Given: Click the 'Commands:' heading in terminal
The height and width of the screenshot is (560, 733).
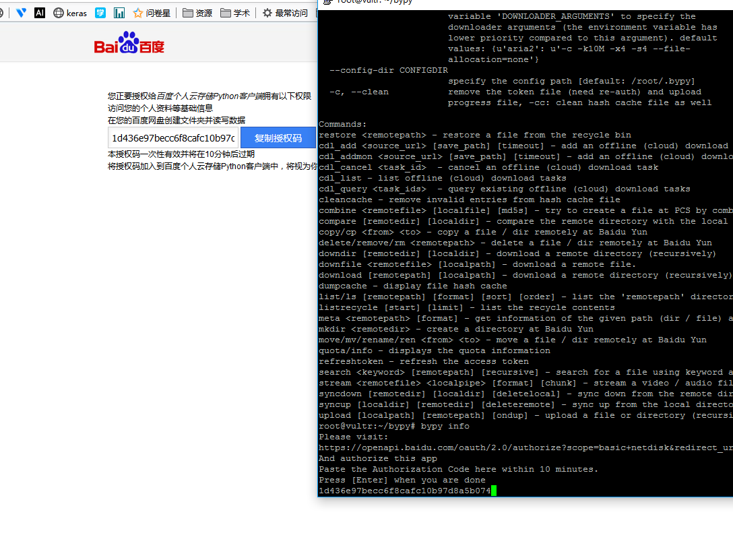Looking at the screenshot, I should [343, 124].
